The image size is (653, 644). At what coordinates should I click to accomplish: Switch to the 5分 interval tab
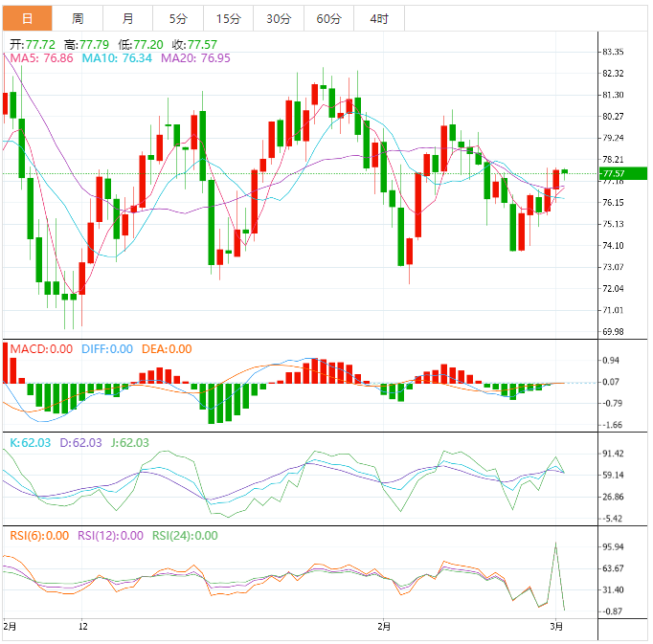pyautogui.click(x=178, y=19)
